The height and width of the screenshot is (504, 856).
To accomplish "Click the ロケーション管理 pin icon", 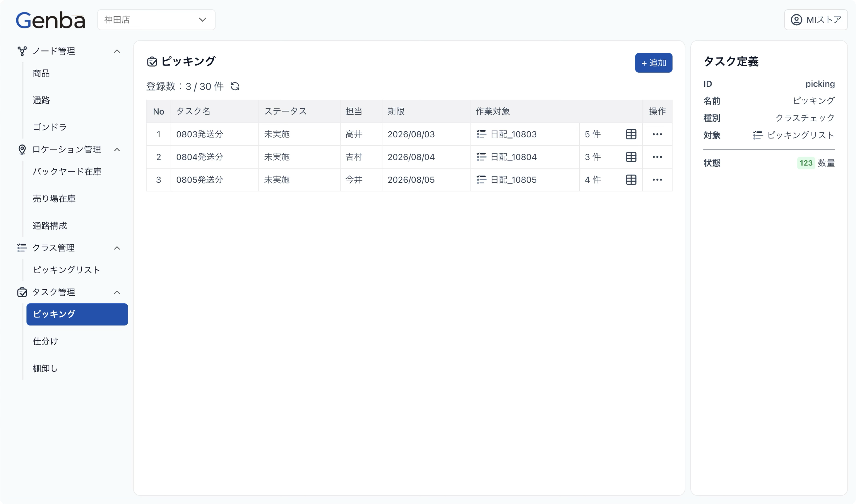I will click(22, 149).
